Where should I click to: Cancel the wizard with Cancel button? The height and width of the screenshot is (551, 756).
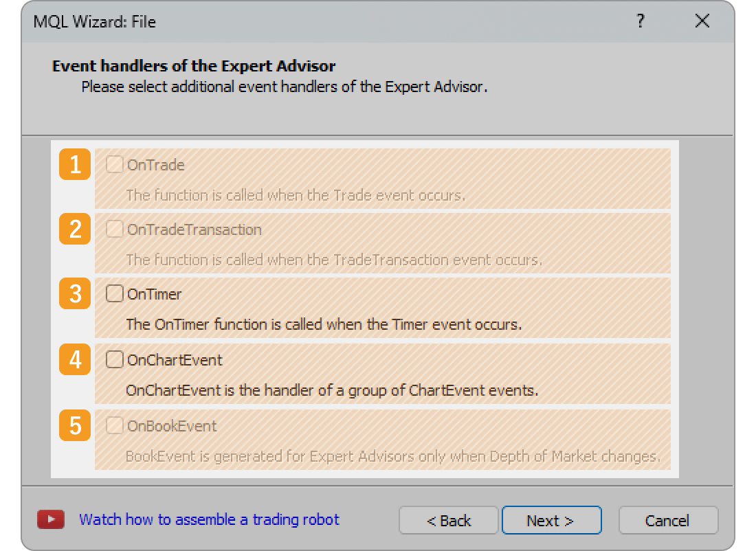click(667, 521)
